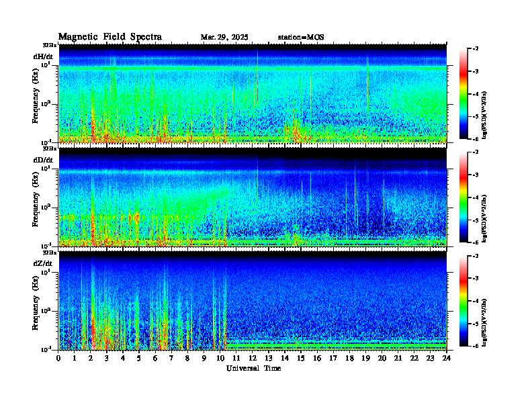Click the 'dD/dt' panel label

coord(43,160)
